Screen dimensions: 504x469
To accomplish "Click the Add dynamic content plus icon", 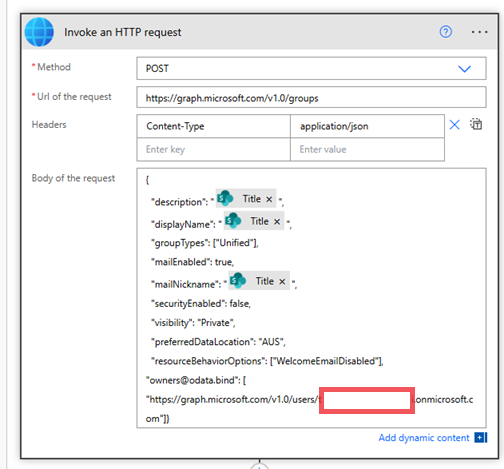I will click(481, 438).
